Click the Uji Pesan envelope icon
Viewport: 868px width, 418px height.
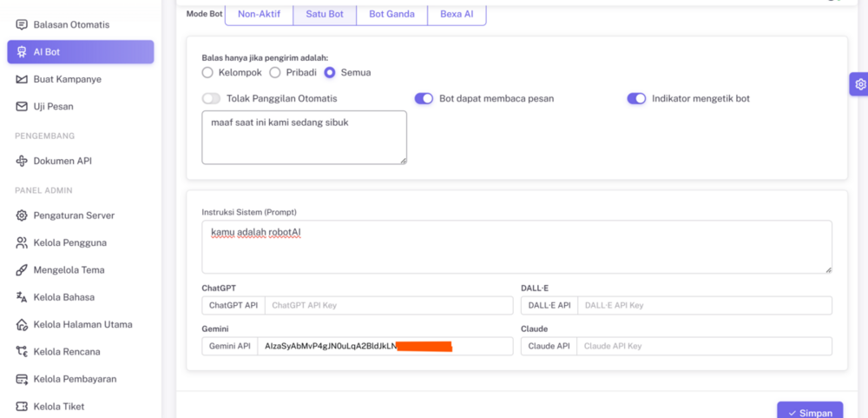pyautogui.click(x=22, y=107)
